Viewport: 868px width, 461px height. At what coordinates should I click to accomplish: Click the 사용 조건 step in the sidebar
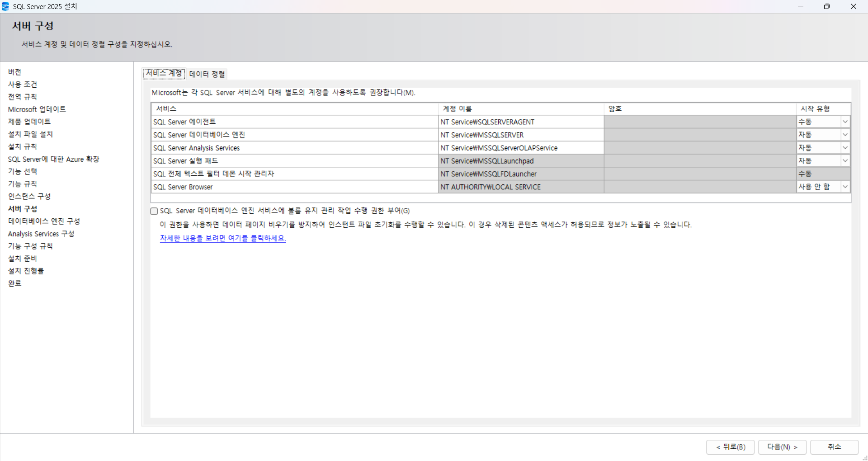23,85
